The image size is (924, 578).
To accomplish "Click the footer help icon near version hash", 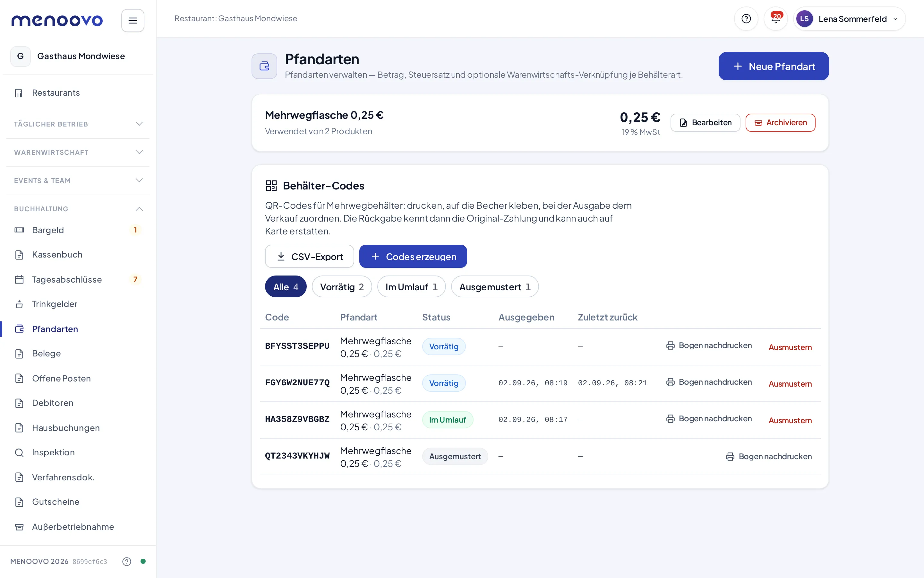I will tap(127, 561).
